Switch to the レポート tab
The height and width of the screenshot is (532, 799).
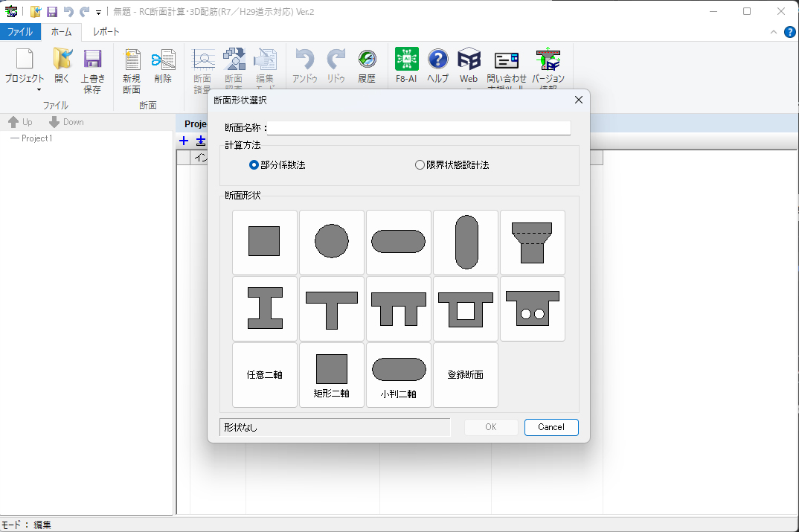click(106, 32)
